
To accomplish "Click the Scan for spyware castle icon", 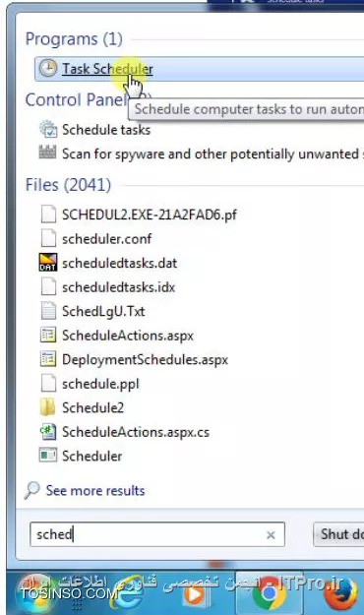I will pyautogui.click(x=47, y=152).
